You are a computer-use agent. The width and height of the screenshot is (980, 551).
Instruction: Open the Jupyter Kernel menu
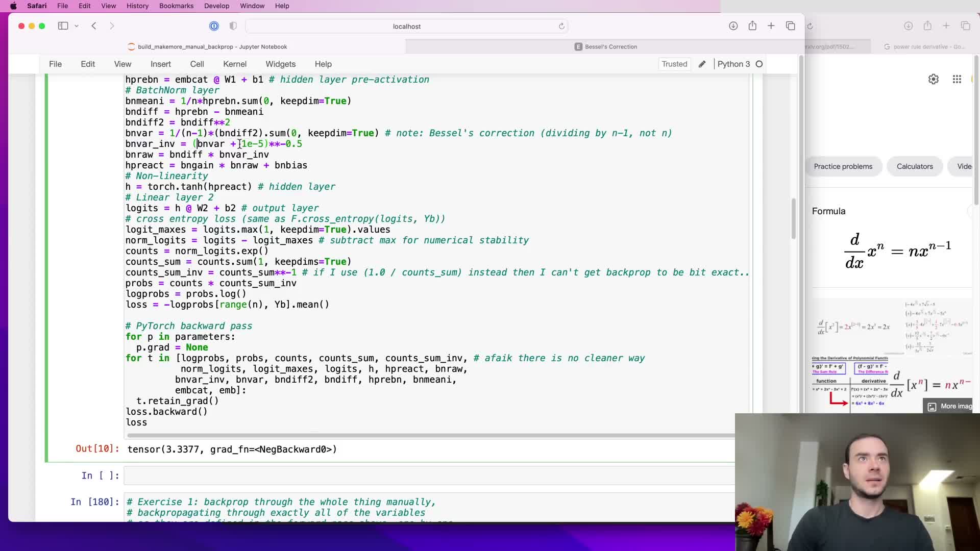[x=234, y=64]
